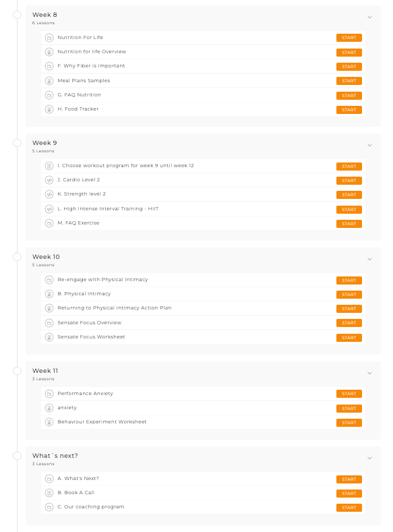This screenshot has height=532, width=393.
Task: Click the code icon beside K. Strength level 2
Action: 49,194
